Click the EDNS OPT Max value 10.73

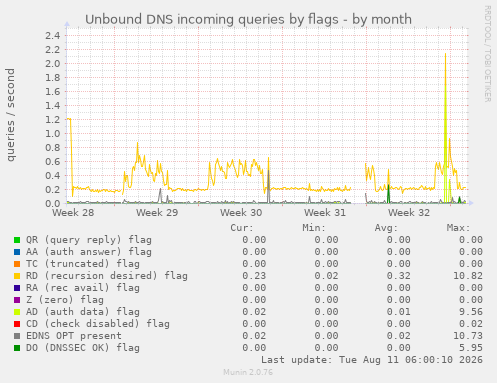tap(468, 336)
